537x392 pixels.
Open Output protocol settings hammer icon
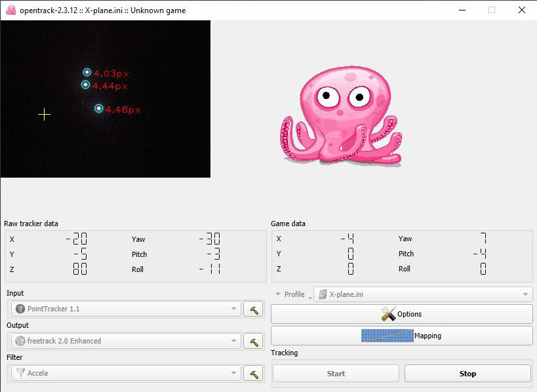click(252, 341)
